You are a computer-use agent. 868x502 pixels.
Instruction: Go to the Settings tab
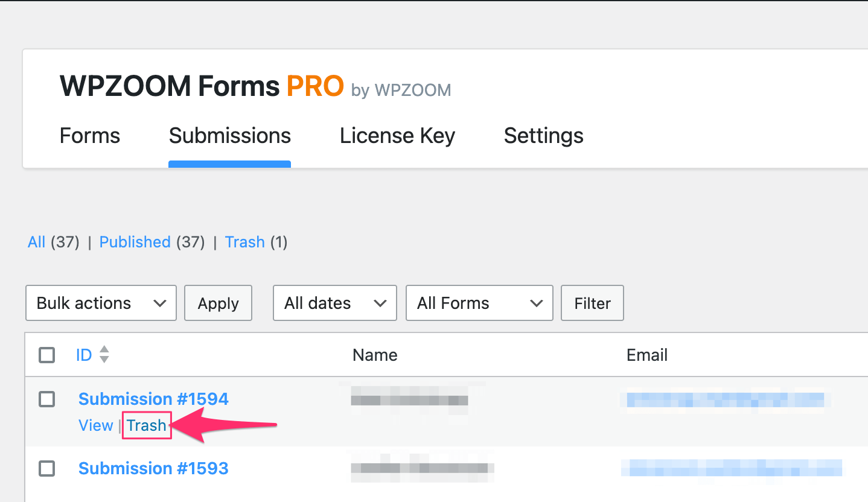pyautogui.click(x=543, y=136)
